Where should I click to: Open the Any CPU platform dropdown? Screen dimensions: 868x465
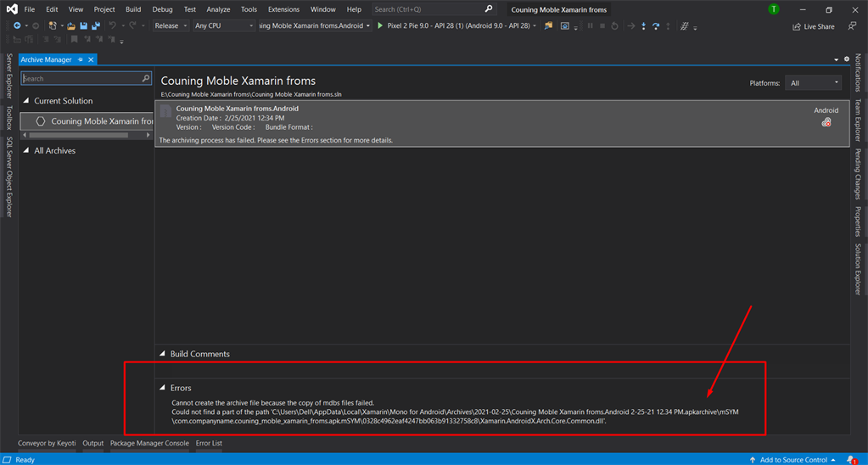pyautogui.click(x=224, y=25)
